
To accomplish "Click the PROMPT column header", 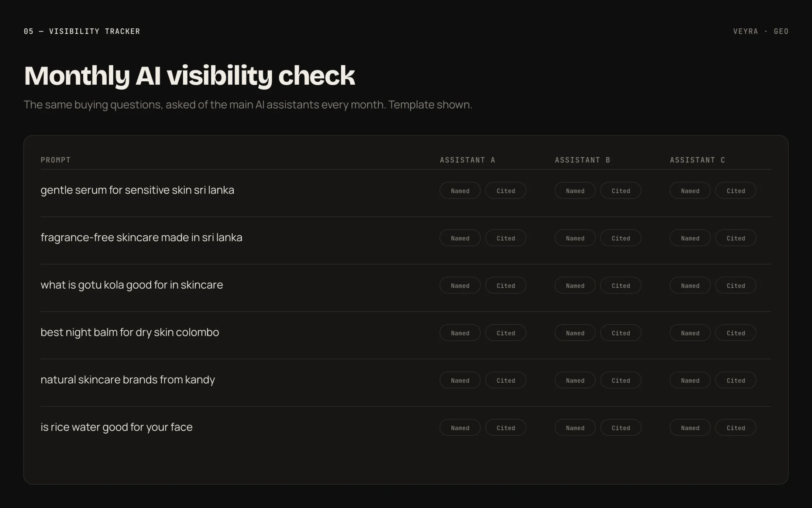I will 55,160.
